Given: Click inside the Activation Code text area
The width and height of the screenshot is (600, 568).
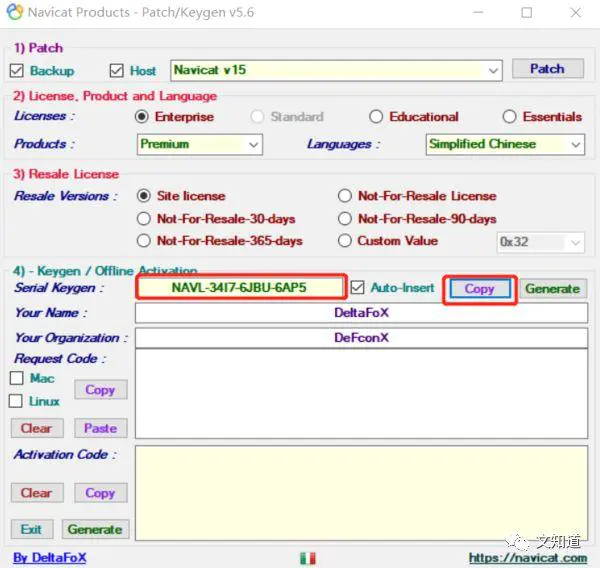Looking at the screenshot, I should tap(362, 493).
